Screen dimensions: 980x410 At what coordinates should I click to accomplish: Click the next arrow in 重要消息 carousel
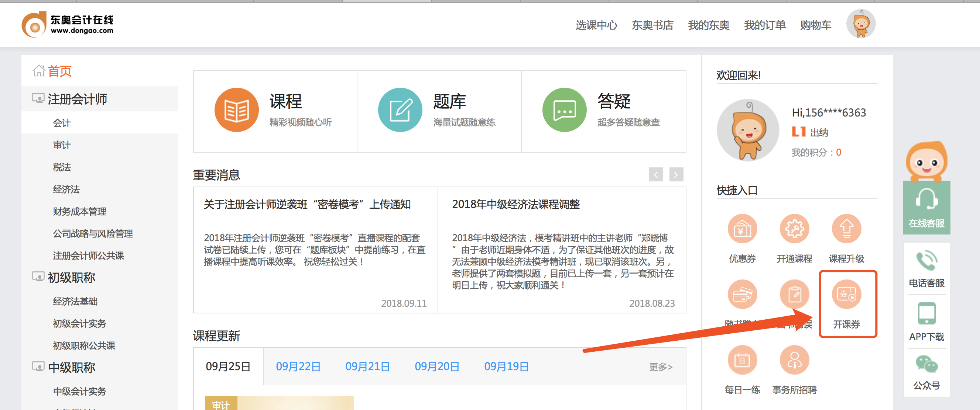675,174
